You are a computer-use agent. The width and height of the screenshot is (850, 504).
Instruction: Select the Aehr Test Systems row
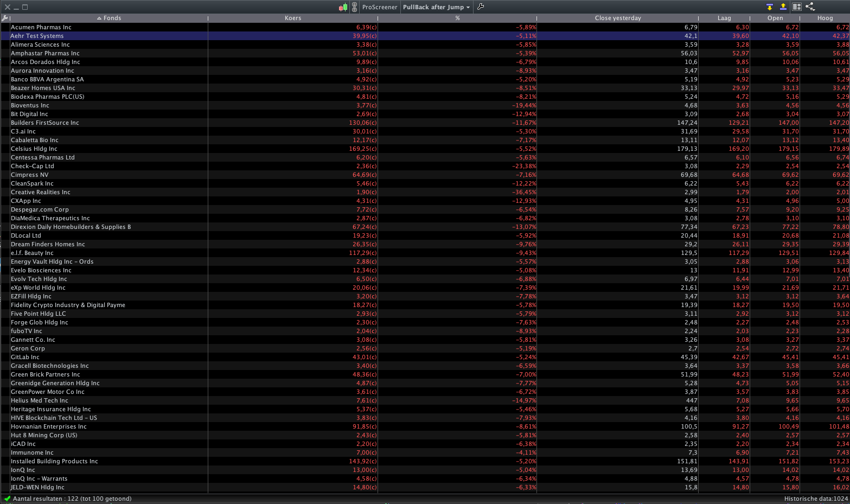point(425,36)
